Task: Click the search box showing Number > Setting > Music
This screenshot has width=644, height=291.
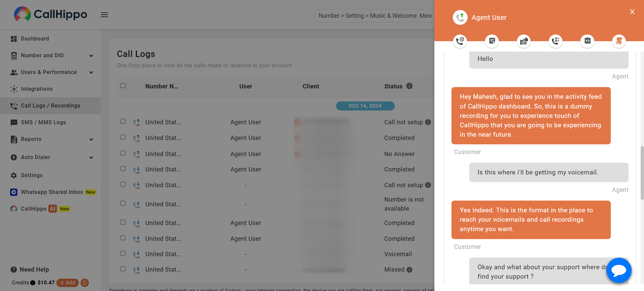Action: (374, 16)
